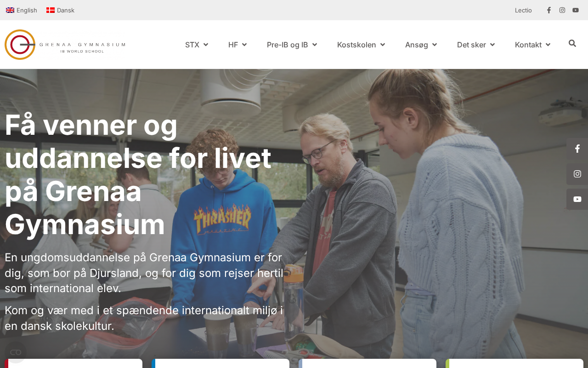The height and width of the screenshot is (368, 588).
Task: Expand the Pre-IB og IB dropdown
Action: tap(292, 45)
